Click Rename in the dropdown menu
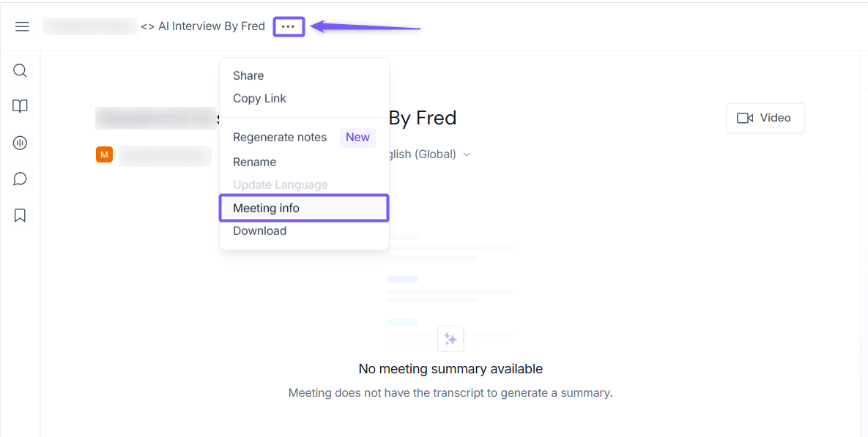 coord(254,162)
